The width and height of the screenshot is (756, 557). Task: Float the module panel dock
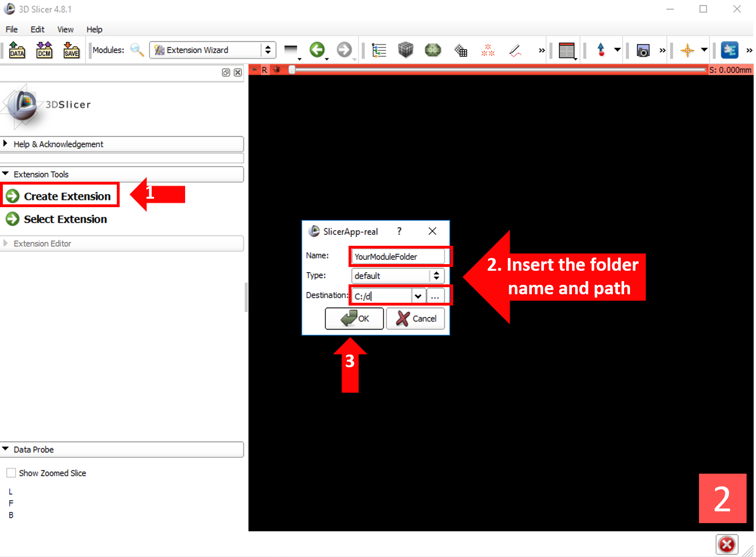click(x=226, y=73)
